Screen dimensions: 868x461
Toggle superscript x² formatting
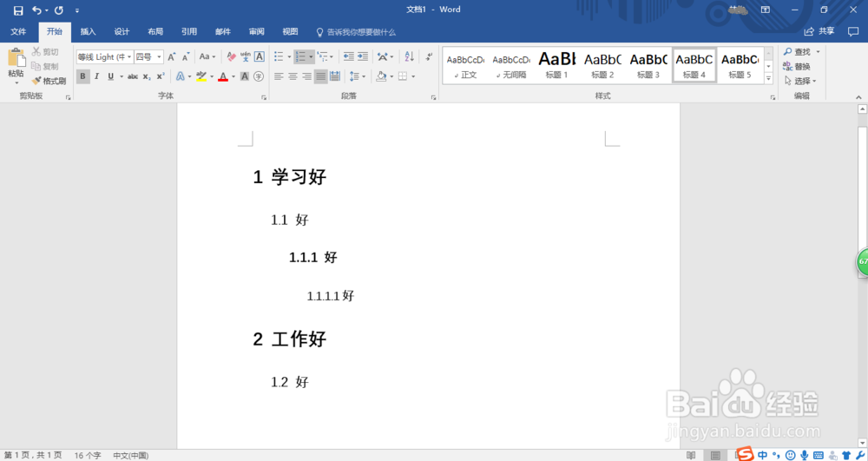click(161, 76)
